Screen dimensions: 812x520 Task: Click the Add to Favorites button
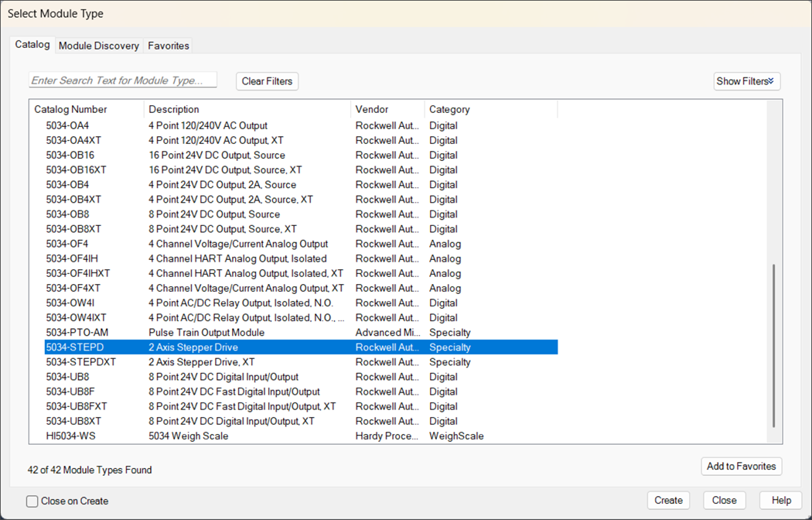pos(741,466)
